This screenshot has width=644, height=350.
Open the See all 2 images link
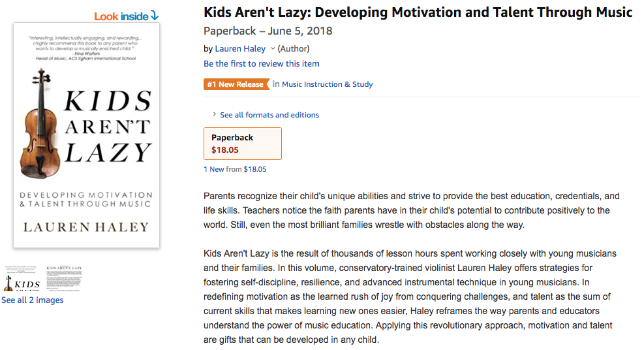point(33,300)
